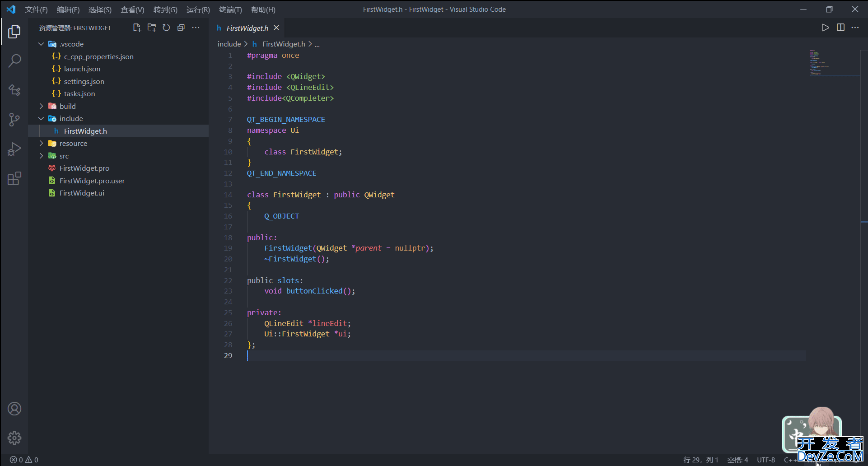Expand the resource folder
This screenshot has height=466, width=868.
(41, 143)
